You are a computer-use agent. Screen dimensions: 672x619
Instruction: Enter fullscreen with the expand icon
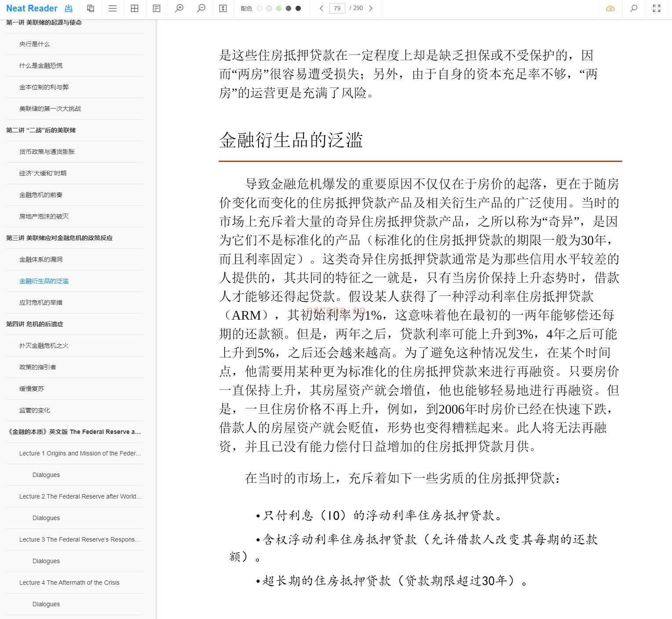pos(657,8)
